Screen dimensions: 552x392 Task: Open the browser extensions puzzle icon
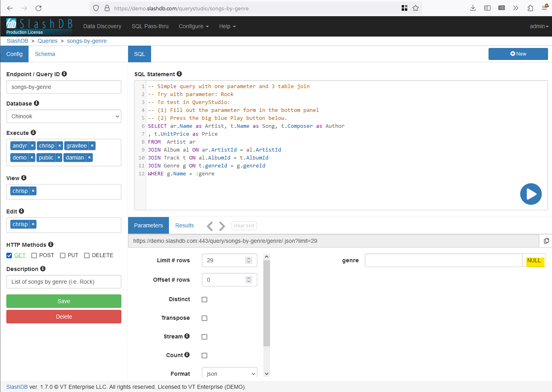530,8
